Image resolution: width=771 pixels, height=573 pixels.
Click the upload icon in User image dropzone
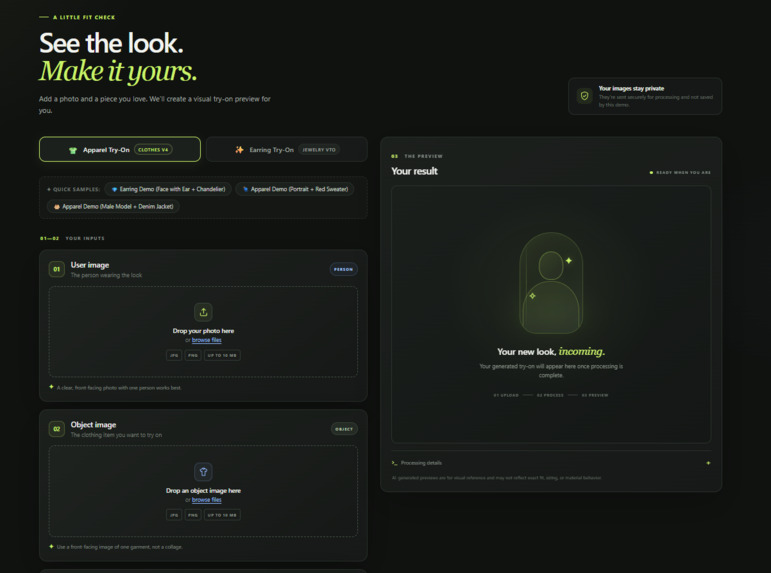point(203,312)
